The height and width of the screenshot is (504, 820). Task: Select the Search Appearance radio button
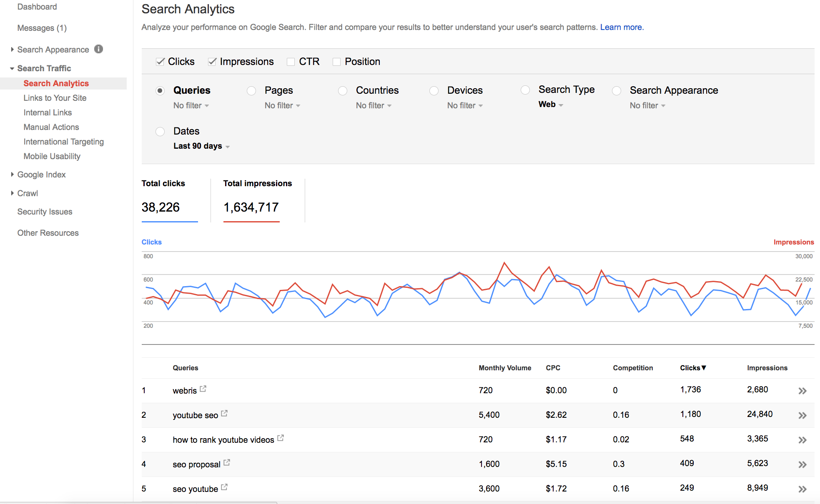617,91
